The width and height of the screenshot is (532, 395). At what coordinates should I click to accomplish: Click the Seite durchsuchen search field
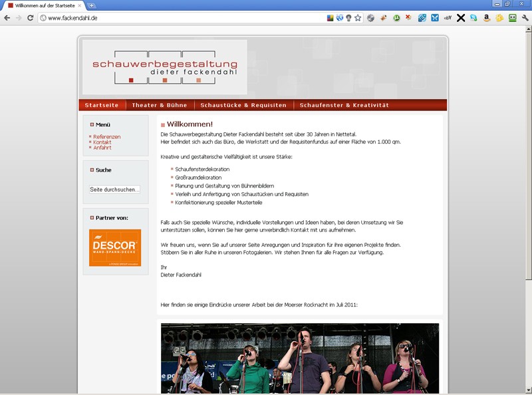tap(114, 190)
